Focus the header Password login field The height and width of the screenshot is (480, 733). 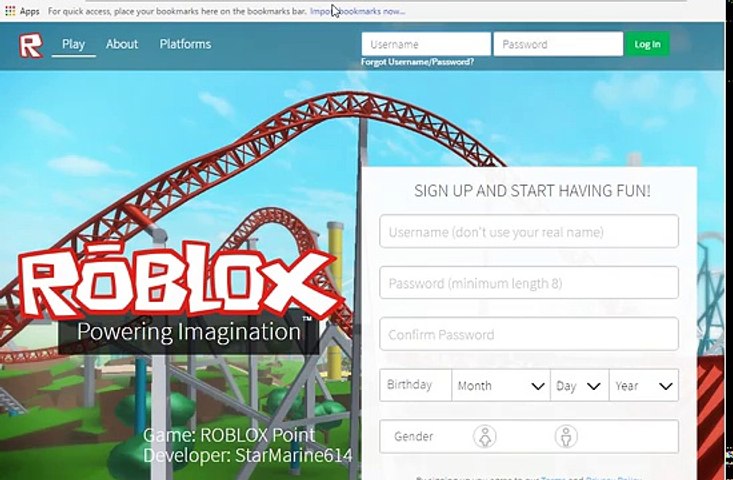click(558, 44)
